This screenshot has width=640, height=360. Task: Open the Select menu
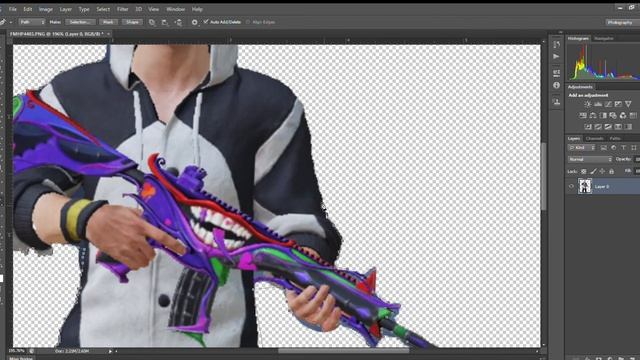103,9
